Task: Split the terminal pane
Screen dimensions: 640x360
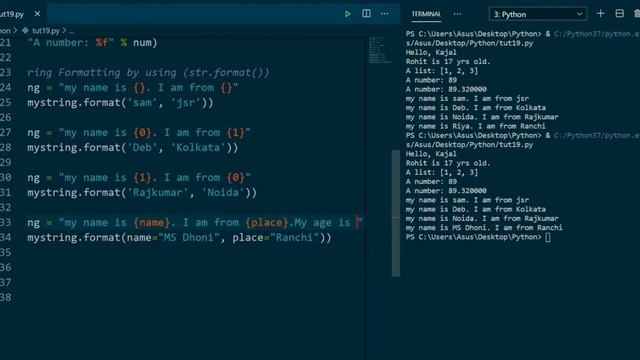Action: (619, 14)
